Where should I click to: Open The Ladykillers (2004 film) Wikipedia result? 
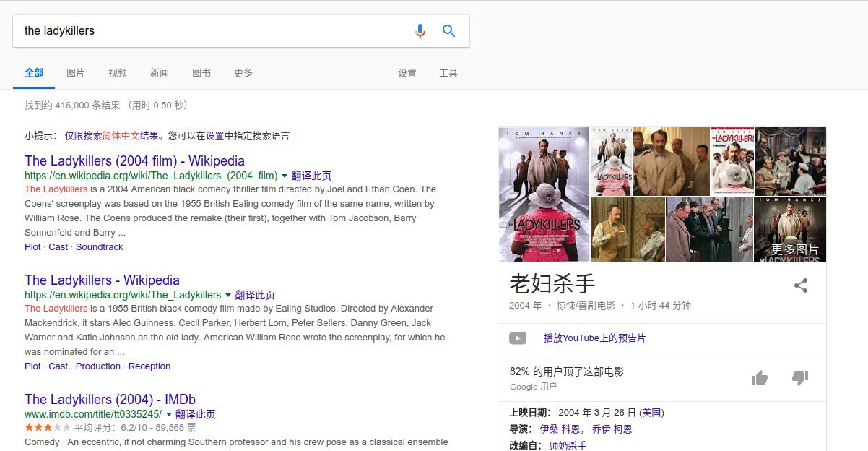[x=134, y=160]
